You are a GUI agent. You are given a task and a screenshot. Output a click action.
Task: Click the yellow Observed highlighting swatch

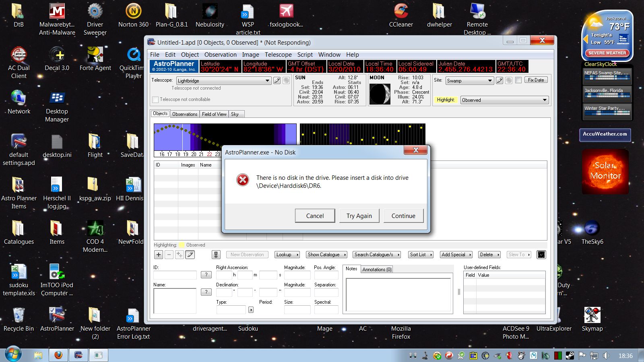(182, 245)
